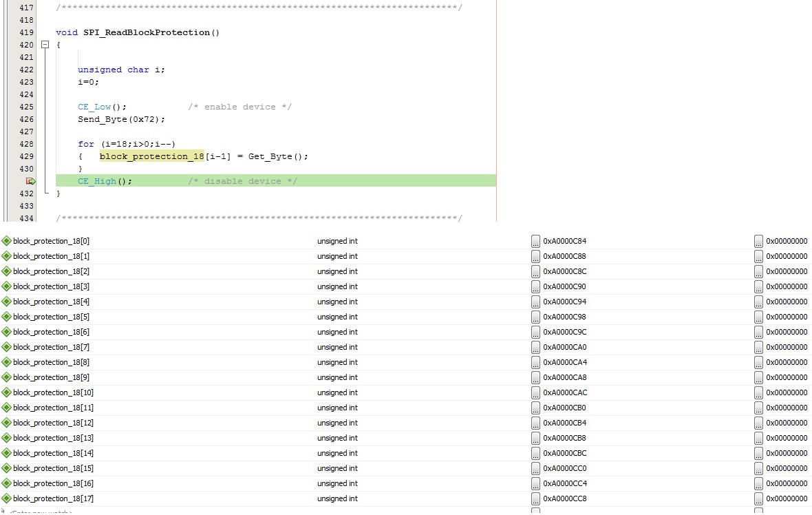Image resolution: width=812 pixels, height=515 pixels.
Task: Select the watch entry block_protection_18[4]
Action: [52, 302]
